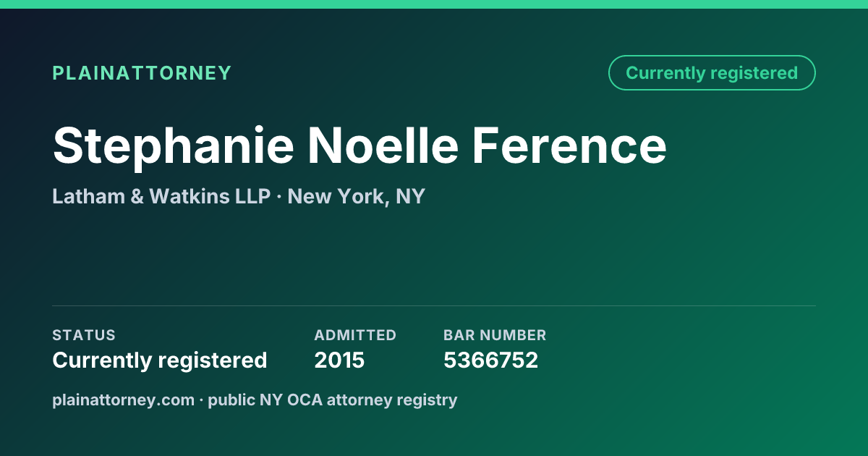The width and height of the screenshot is (868, 456).
Task: Click the word Stephanie in the name
Action: click(174, 145)
